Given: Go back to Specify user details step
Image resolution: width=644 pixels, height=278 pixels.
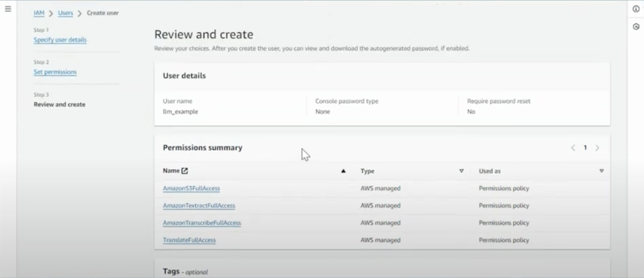Looking at the screenshot, I should (x=60, y=40).
